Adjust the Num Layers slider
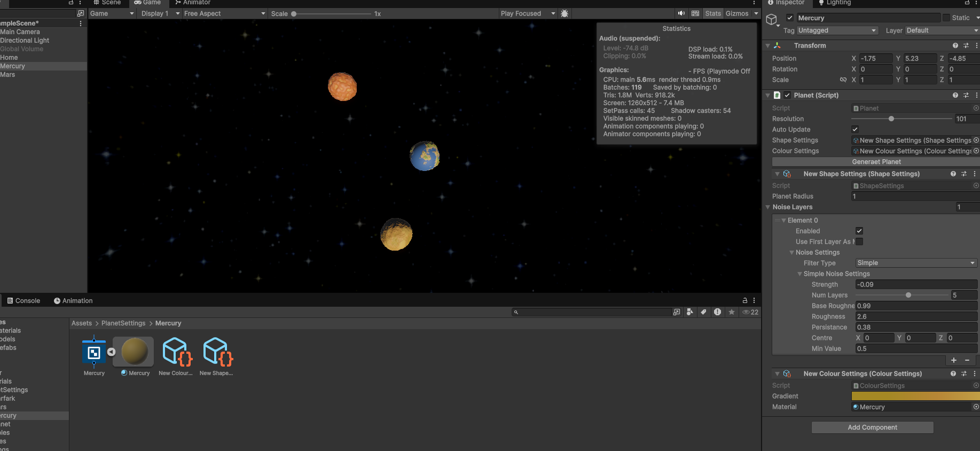 [902, 295]
